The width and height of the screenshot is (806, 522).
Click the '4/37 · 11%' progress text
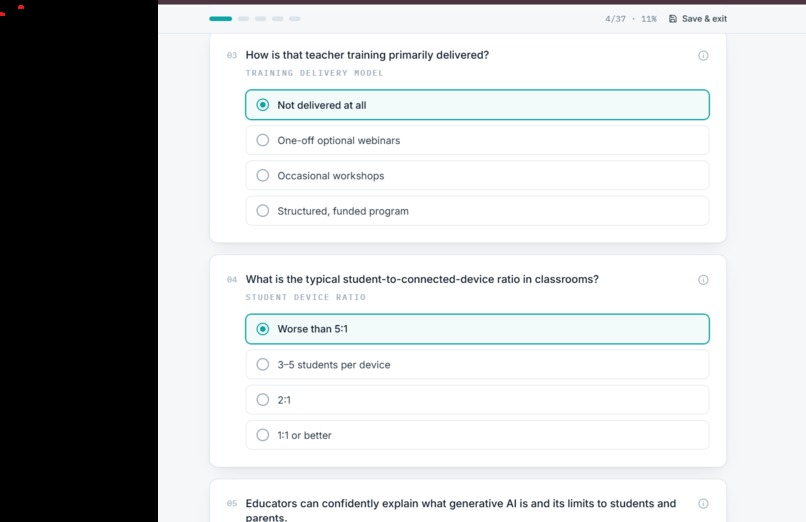[631, 19]
